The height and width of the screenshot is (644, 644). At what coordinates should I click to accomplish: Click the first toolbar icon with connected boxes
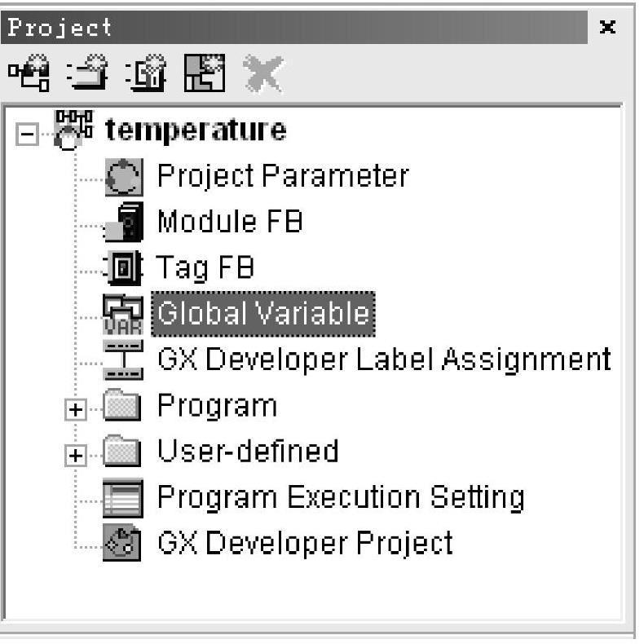click(x=29, y=73)
